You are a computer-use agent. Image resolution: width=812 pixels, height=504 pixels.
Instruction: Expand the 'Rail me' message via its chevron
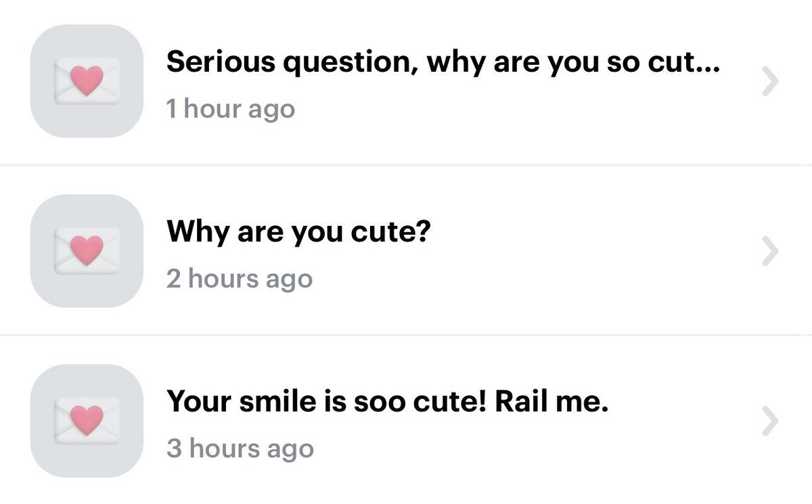tap(771, 421)
